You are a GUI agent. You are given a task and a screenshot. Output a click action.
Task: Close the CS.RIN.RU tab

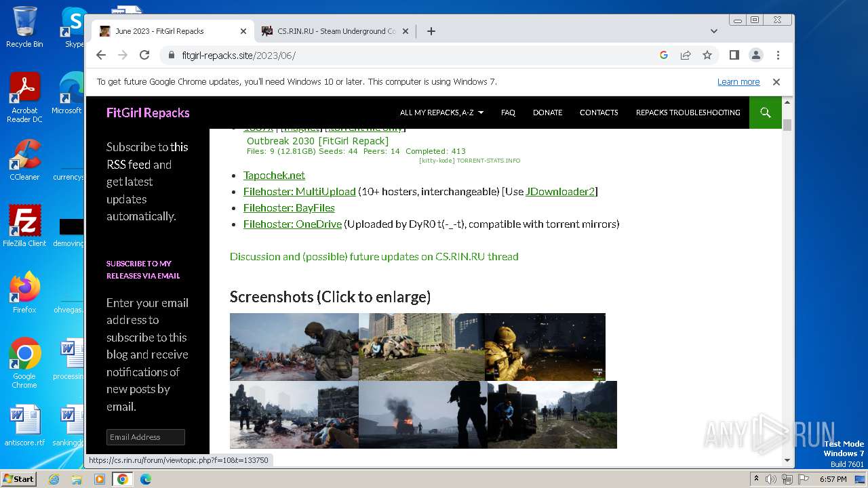click(406, 31)
